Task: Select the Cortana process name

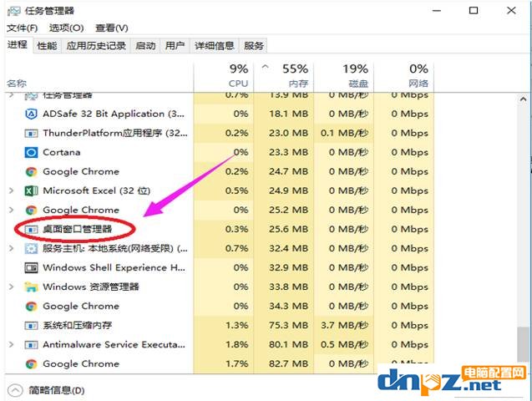Action: pyautogui.click(x=62, y=152)
